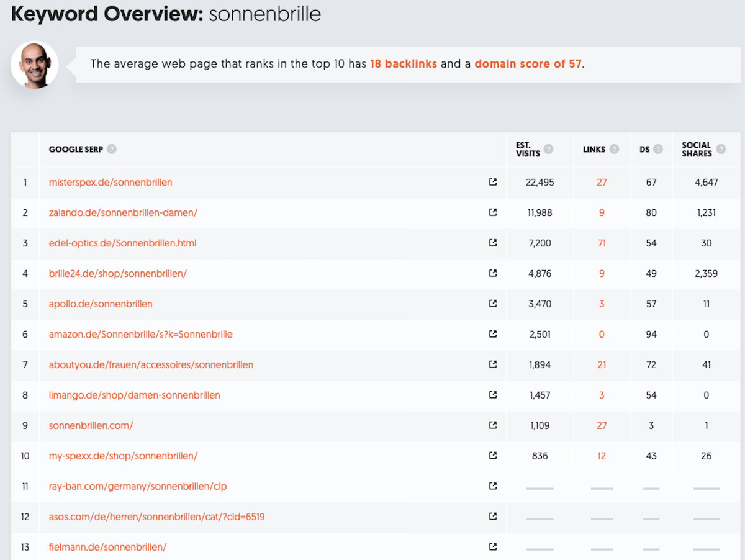Click the Keyword Overview heading
The image size is (745, 560).
click(166, 14)
